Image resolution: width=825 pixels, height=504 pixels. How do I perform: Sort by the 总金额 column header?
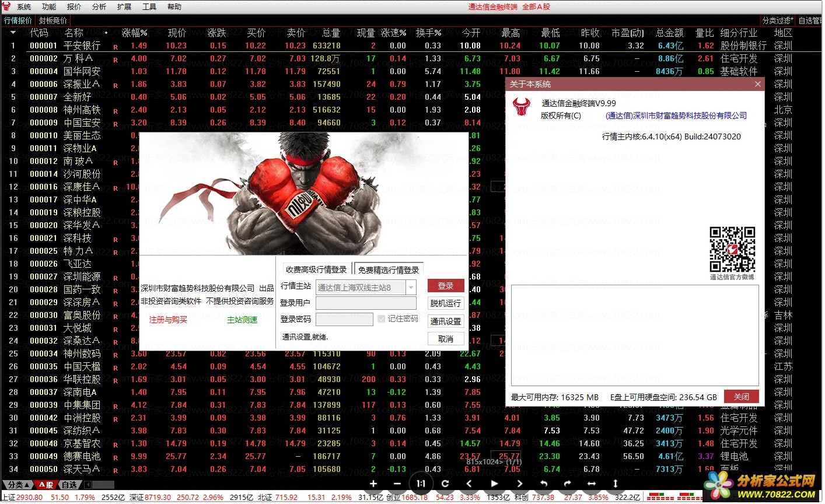(x=670, y=33)
